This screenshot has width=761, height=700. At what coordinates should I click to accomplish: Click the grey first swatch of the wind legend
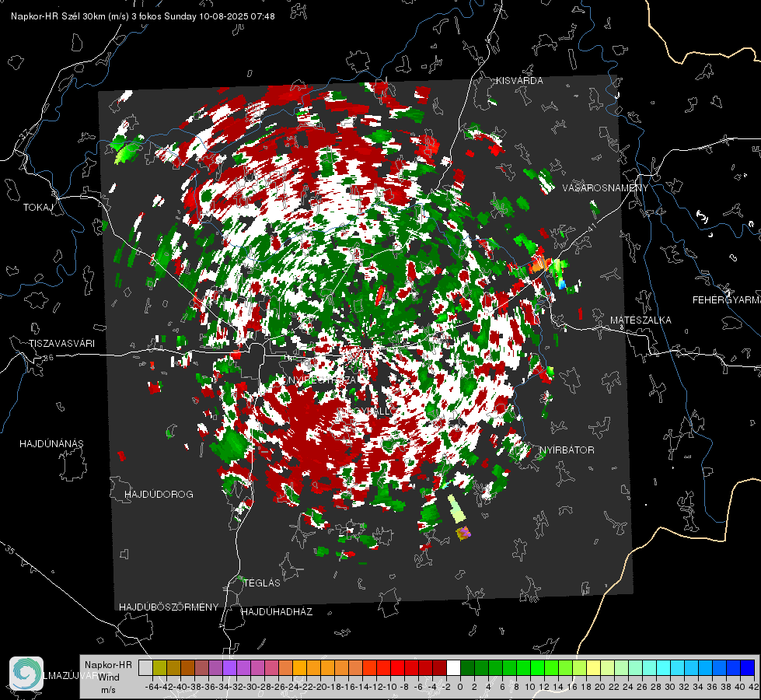point(145,668)
